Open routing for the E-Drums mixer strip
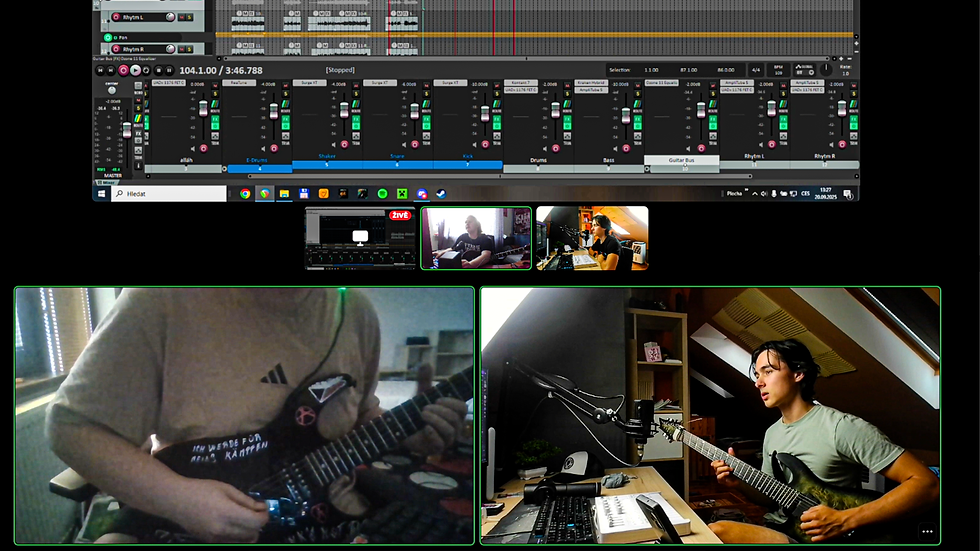Viewport: 980px width, 551px height. click(x=286, y=104)
